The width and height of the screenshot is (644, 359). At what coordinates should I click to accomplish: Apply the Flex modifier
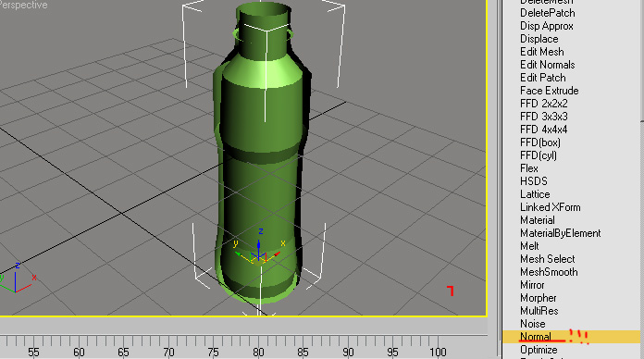tap(529, 168)
